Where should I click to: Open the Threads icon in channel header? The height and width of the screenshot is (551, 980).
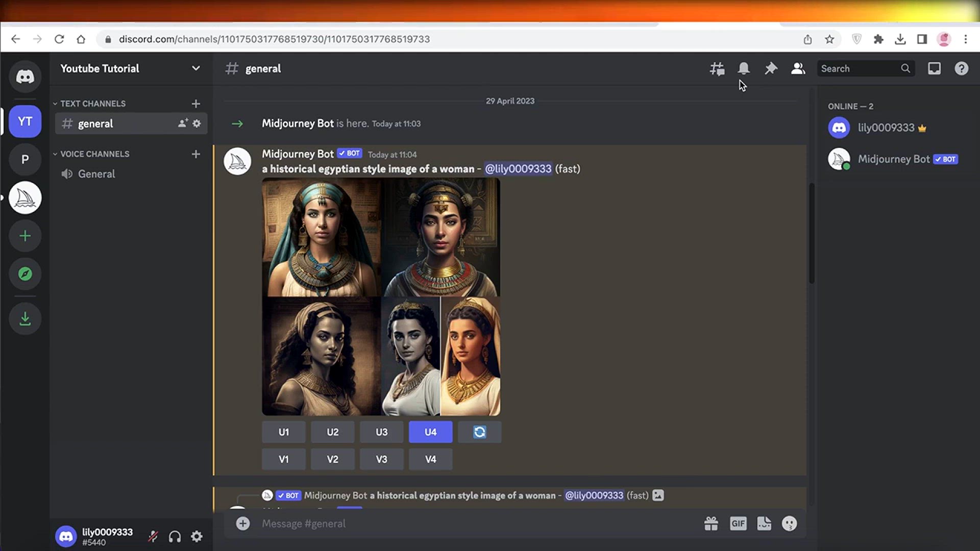click(717, 68)
